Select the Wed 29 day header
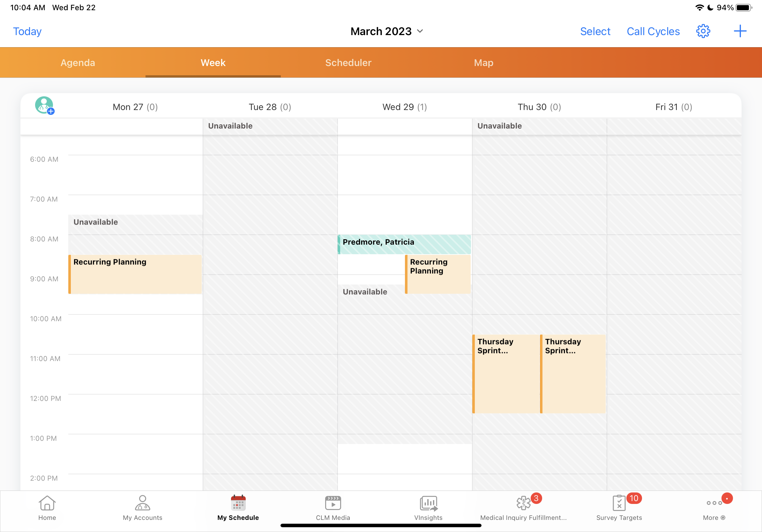Image resolution: width=762 pixels, height=532 pixels. point(404,107)
